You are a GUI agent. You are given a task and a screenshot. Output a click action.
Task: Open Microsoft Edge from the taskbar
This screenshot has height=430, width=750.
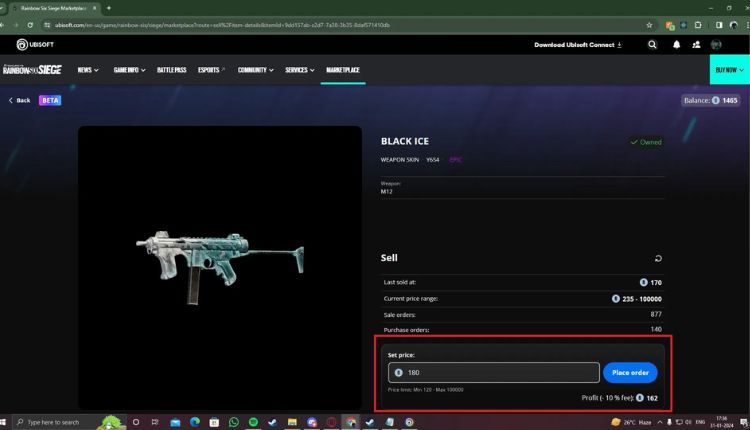click(195, 422)
